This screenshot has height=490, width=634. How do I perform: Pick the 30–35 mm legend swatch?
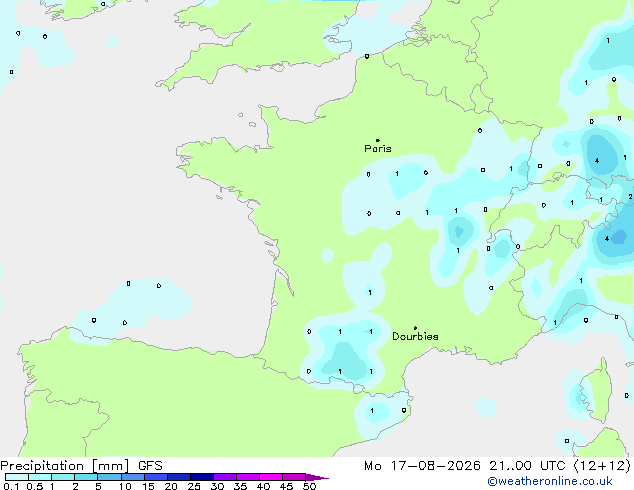[225, 477]
